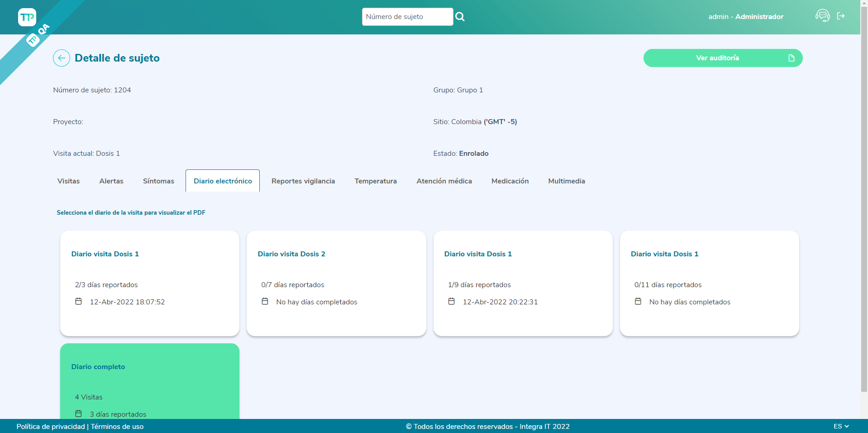868x433 pixels.
Task: Click the vertical page scrollbar
Action: click(864, 195)
